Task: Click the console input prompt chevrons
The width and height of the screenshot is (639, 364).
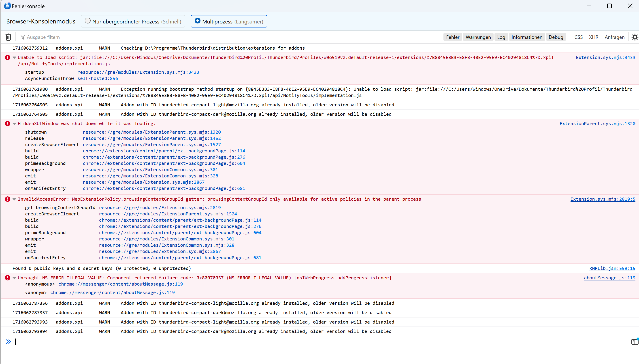Action: tap(9, 341)
